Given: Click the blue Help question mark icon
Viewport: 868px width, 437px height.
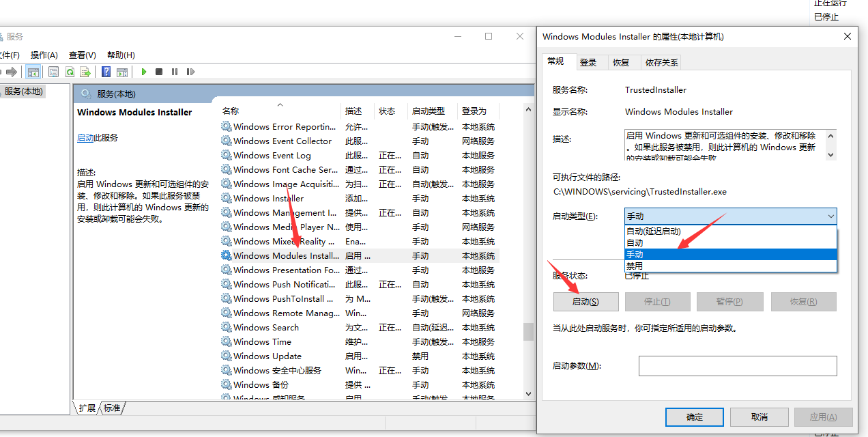Looking at the screenshot, I should (x=106, y=72).
